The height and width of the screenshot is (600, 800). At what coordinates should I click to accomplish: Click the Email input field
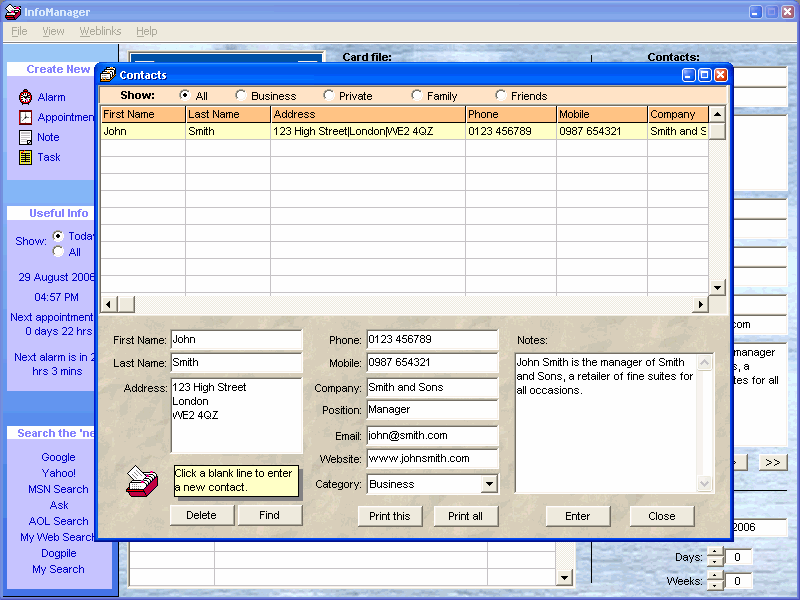tap(432, 436)
